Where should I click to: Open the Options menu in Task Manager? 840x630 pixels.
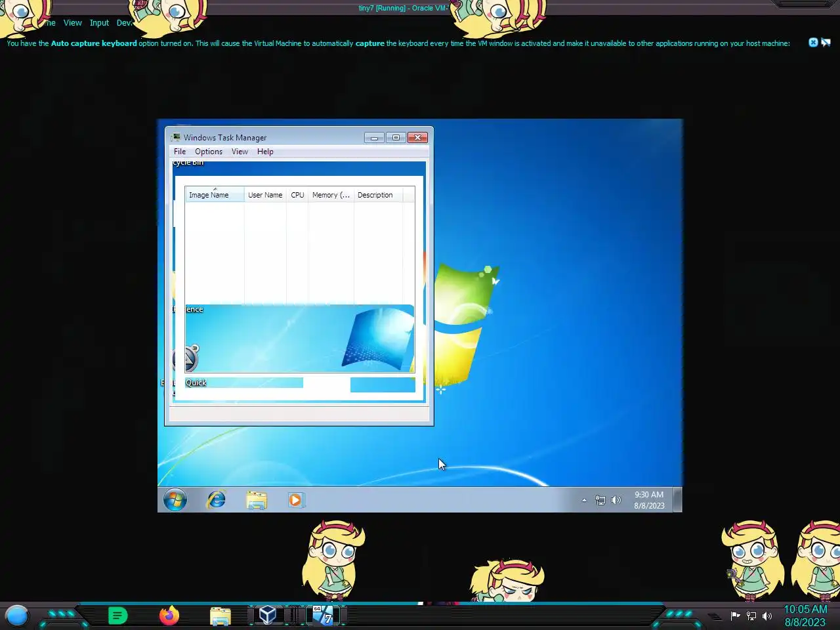(209, 152)
